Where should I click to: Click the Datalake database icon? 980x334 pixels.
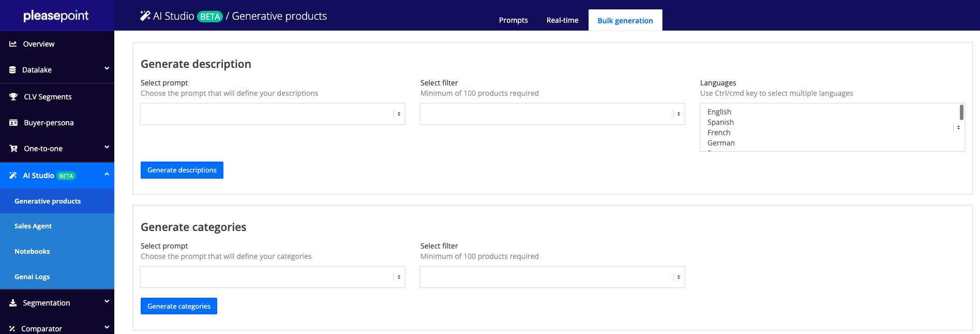point(12,70)
